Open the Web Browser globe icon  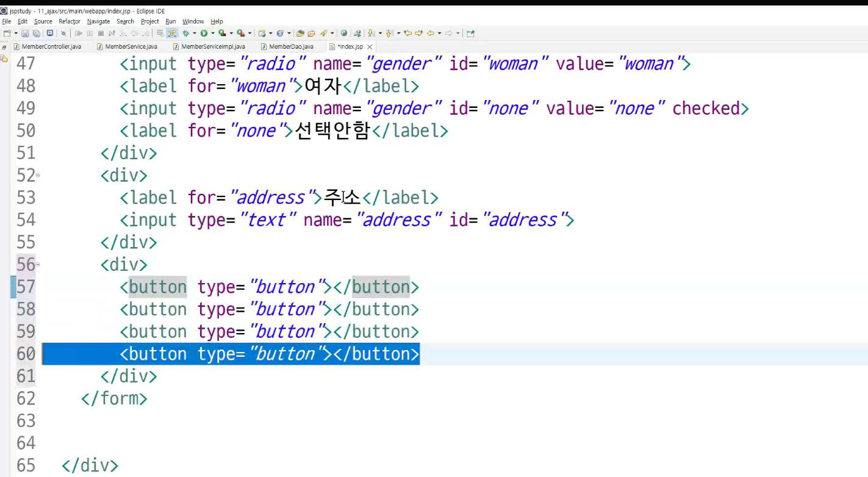tap(344, 33)
